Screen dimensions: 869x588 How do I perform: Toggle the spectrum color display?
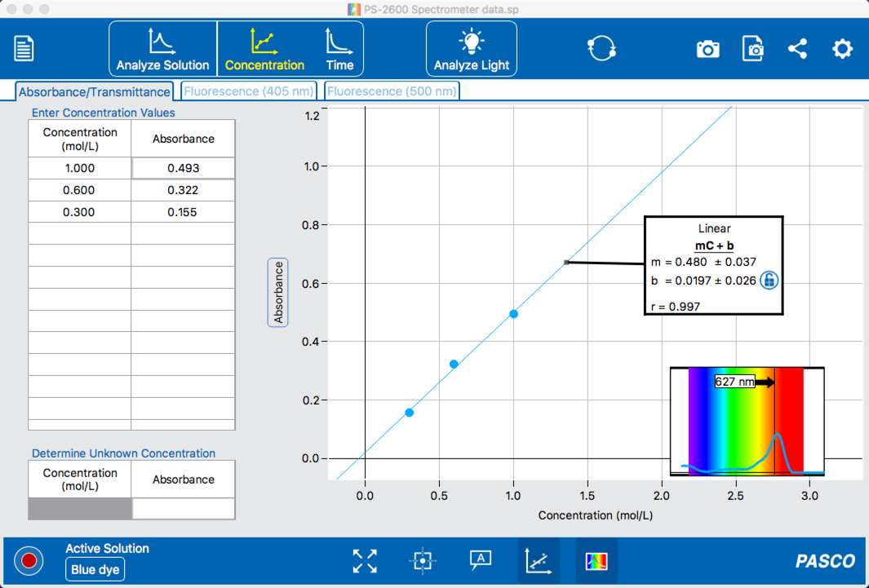tap(596, 561)
